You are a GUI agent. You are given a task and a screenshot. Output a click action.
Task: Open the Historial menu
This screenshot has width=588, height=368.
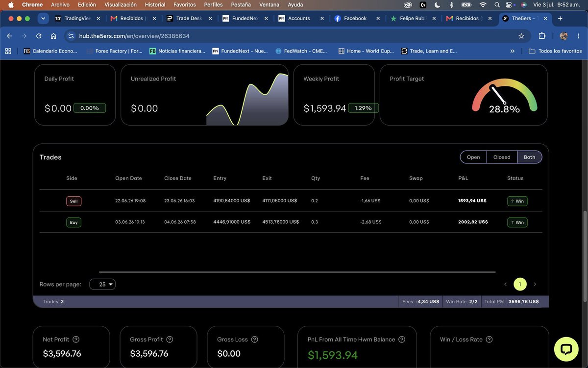point(155,4)
